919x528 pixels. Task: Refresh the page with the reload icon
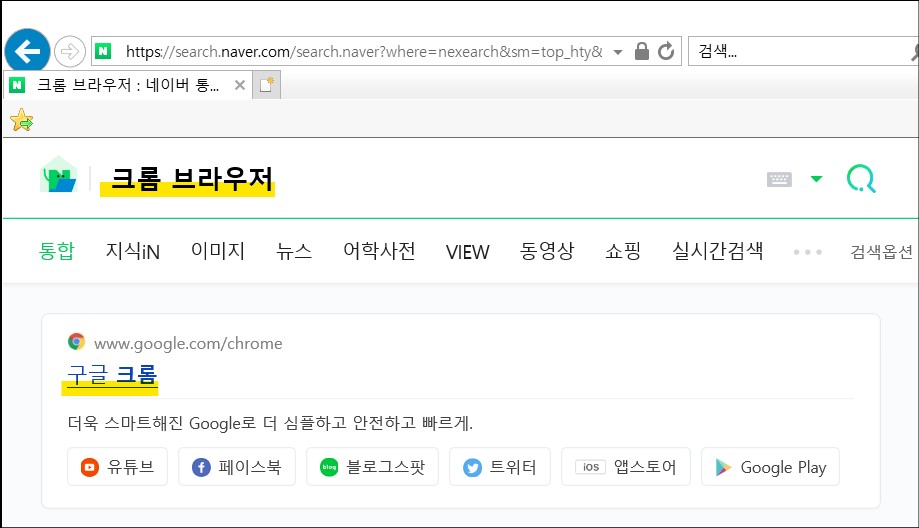[x=666, y=52]
